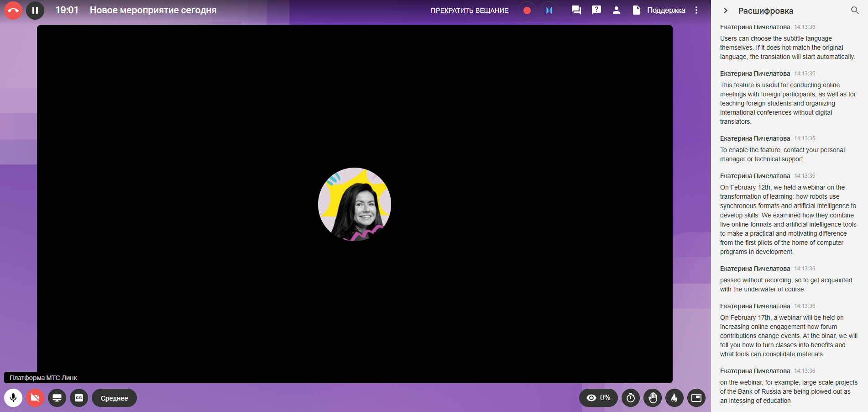Toggle closed captions CC button
The height and width of the screenshot is (412, 868).
tap(79, 398)
